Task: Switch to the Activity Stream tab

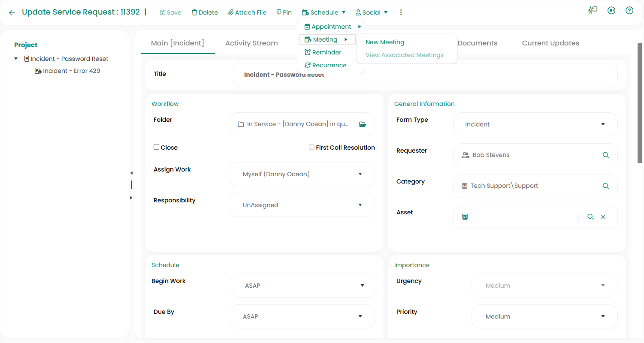Action: tap(251, 43)
